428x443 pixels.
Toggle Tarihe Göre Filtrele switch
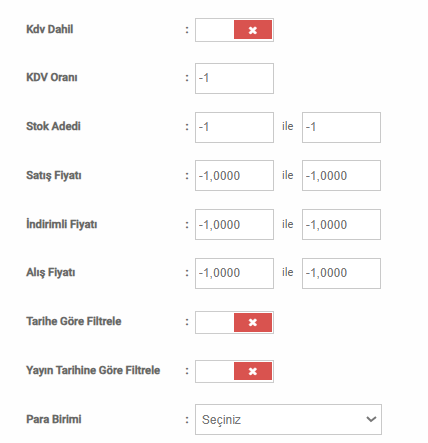(x=234, y=322)
